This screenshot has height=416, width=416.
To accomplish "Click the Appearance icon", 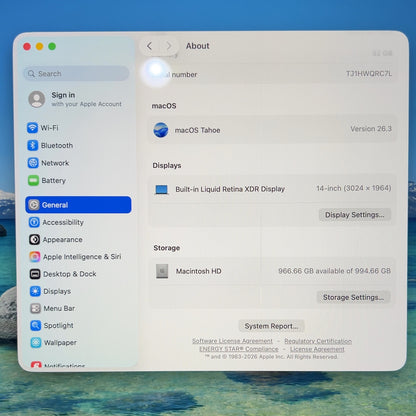I will coord(34,239).
